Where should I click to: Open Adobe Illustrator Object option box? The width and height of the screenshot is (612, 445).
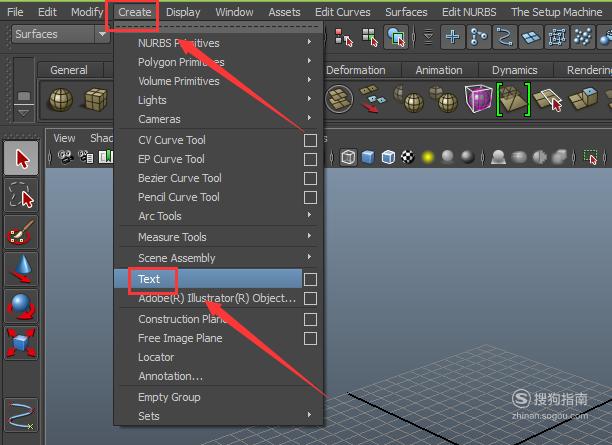pyautogui.click(x=310, y=299)
